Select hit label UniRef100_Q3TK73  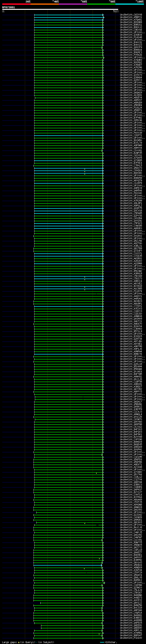[131, 75]
